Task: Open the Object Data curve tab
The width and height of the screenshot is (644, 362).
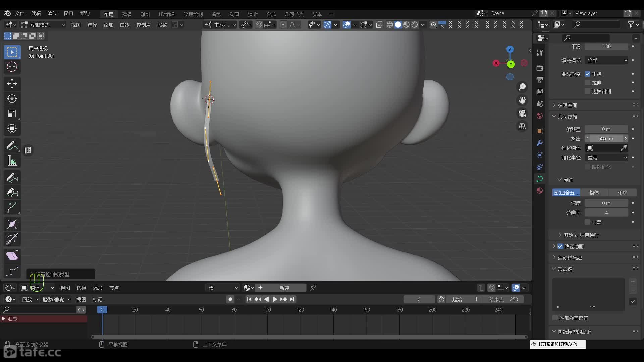Action: (540, 179)
